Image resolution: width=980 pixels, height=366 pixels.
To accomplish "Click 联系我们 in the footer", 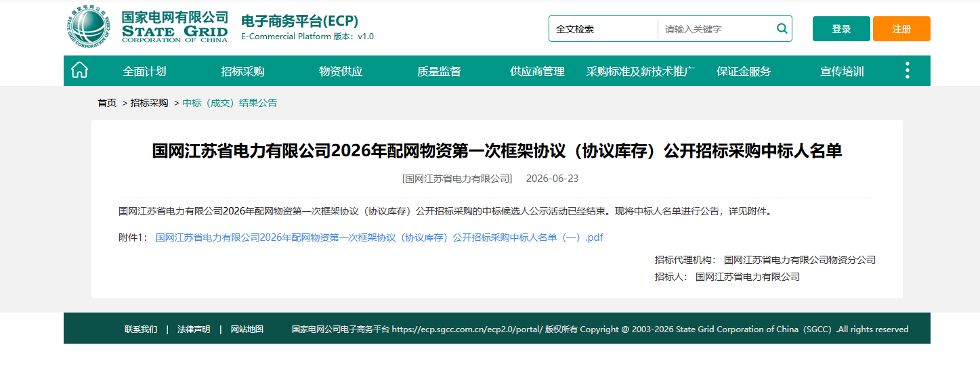I will (x=141, y=329).
